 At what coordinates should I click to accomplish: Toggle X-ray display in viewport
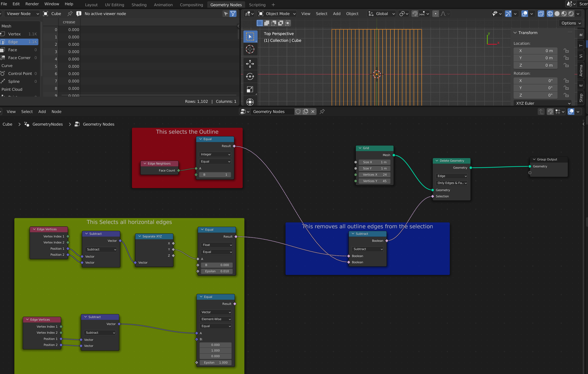[541, 14]
